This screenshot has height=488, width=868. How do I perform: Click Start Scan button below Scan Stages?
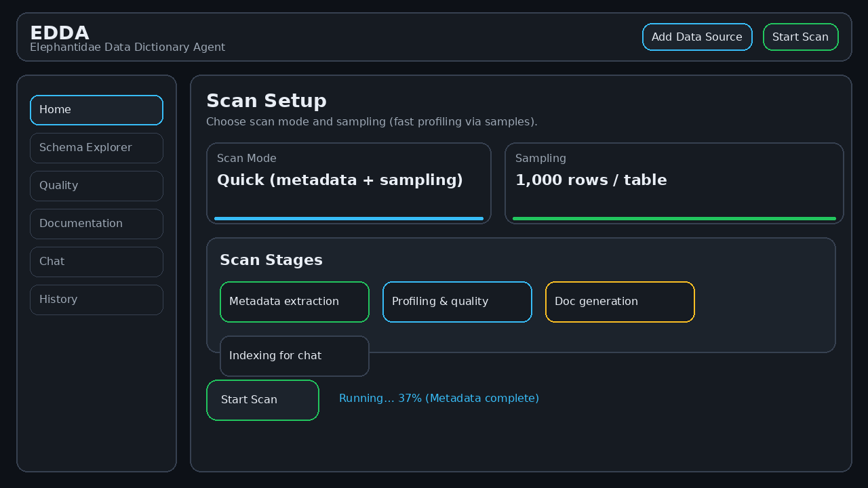[262, 400]
